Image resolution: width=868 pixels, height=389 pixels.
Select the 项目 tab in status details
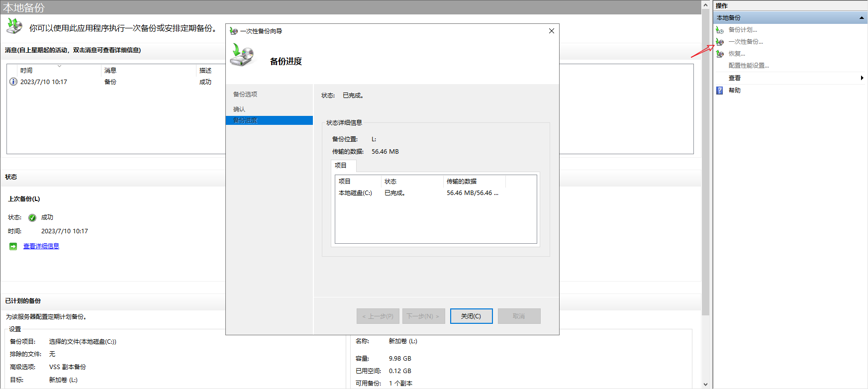point(343,166)
